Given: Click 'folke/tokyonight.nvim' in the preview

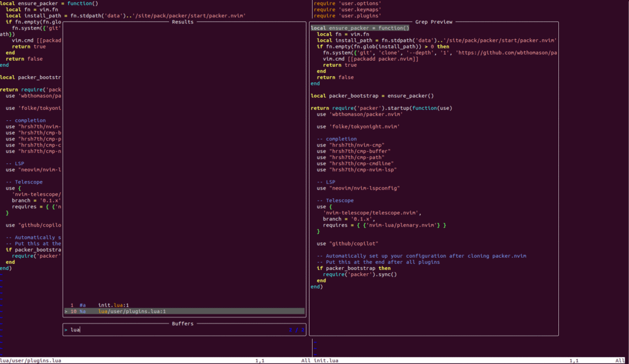Looking at the screenshot, I should coord(364,126).
